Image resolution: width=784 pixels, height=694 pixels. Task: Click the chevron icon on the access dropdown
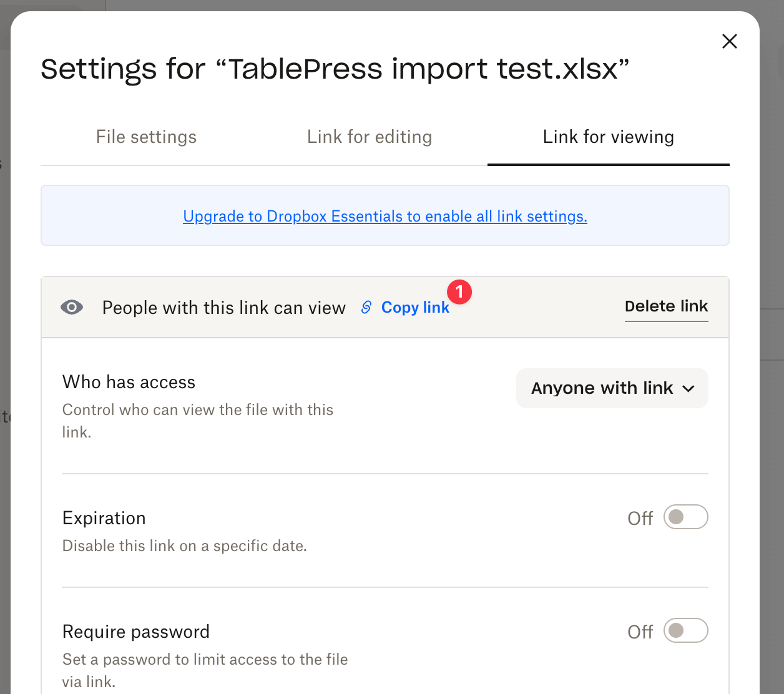point(689,388)
